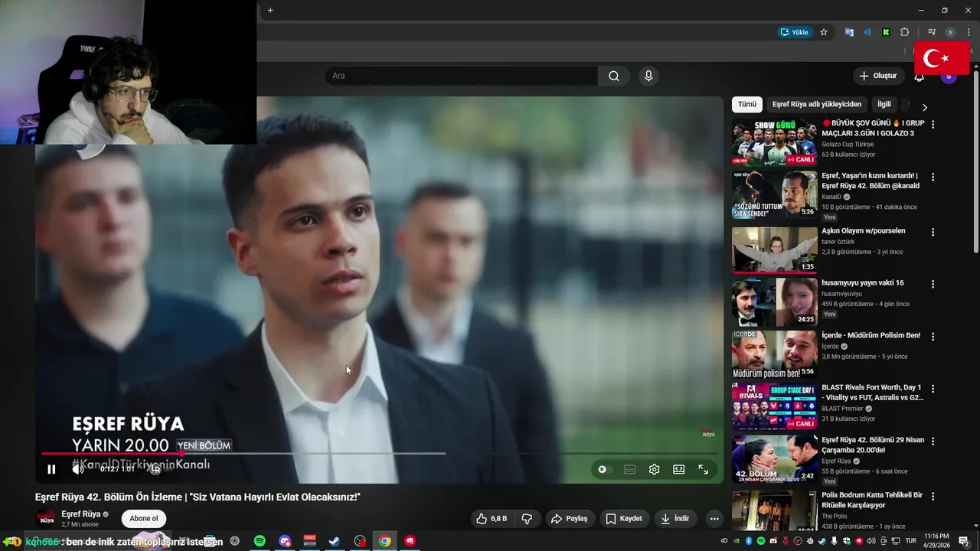Click the TUR keyboard language indicator
The height and width of the screenshot is (551, 980).
pyautogui.click(x=910, y=541)
